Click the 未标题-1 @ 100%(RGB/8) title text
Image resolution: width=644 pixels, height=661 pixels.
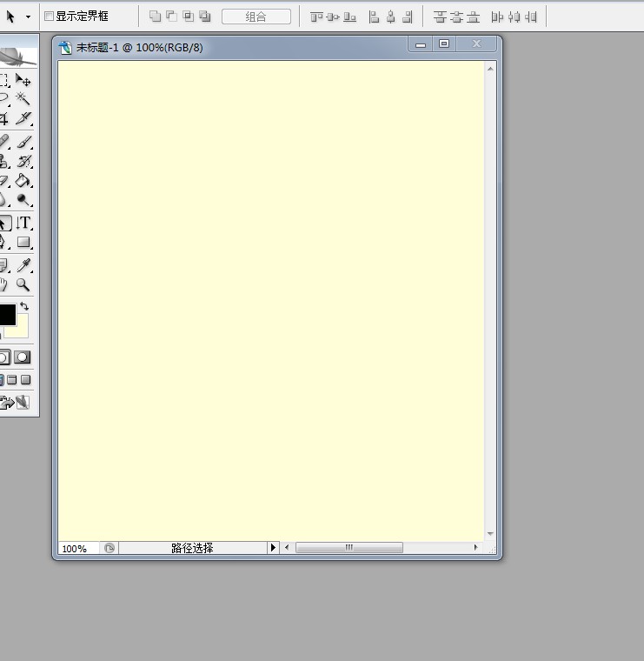click(x=139, y=48)
